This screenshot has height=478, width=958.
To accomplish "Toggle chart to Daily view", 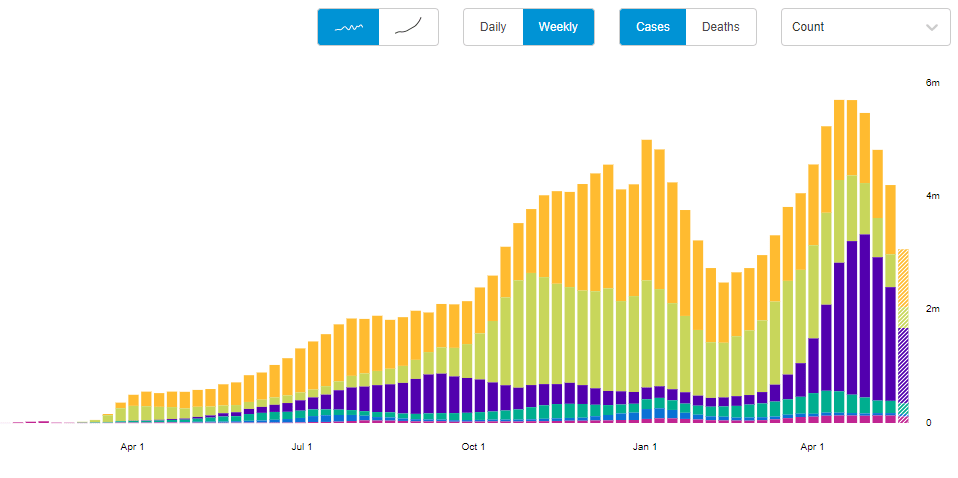I will coord(493,27).
